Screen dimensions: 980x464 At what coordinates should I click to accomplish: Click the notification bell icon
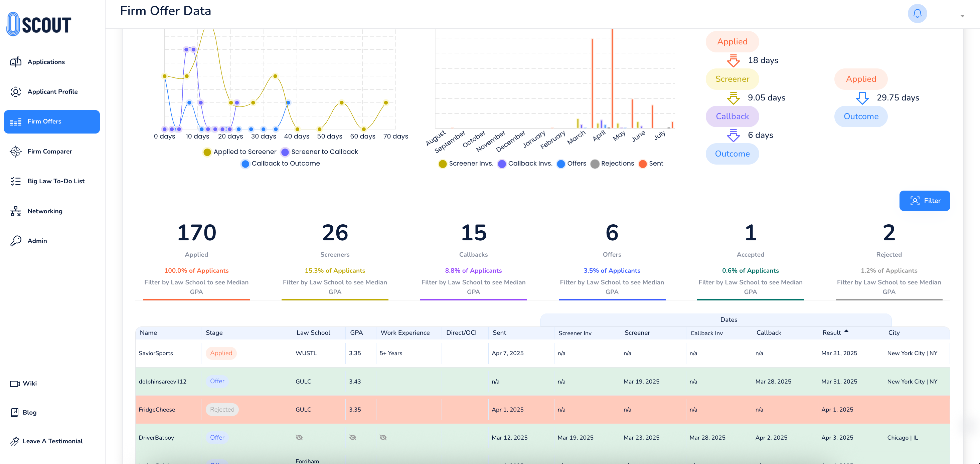point(917,14)
